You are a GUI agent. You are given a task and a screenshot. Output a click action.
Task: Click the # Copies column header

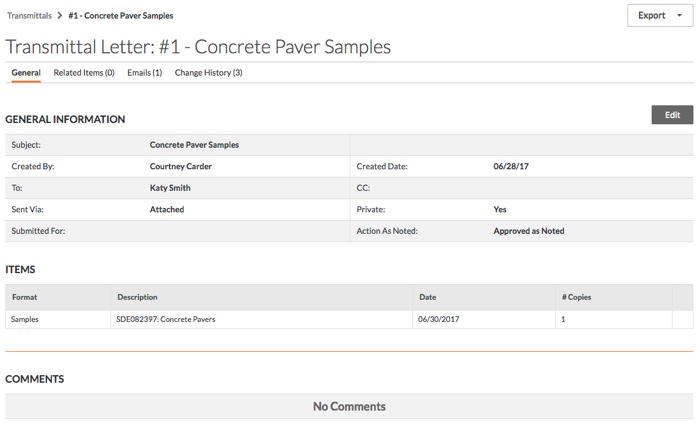coord(577,297)
